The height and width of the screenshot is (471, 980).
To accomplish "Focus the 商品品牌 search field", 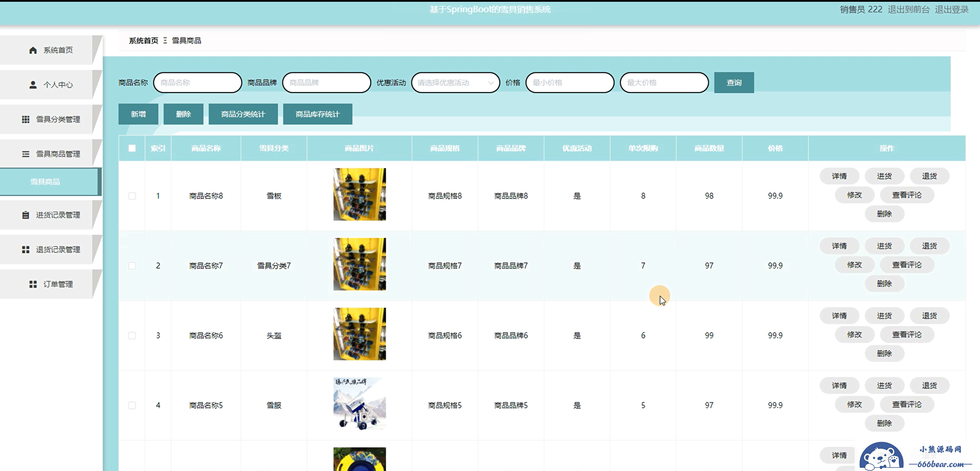I will coord(327,83).
